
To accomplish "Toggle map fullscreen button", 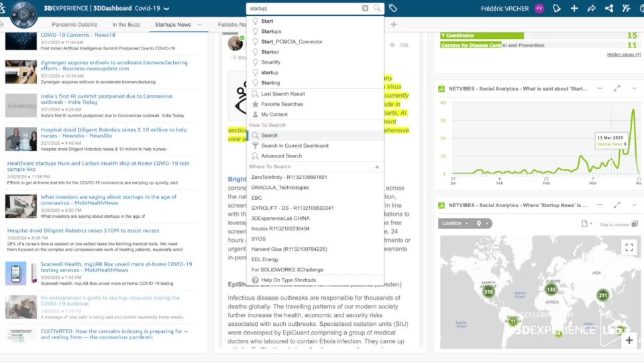I will tap(629, 247).
